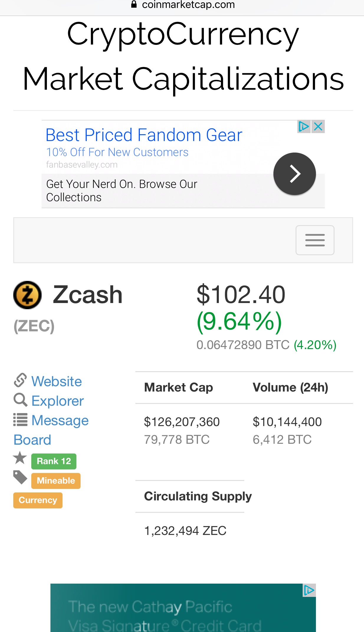
Task: Click the Currency tag
Action: coord(38,500)
